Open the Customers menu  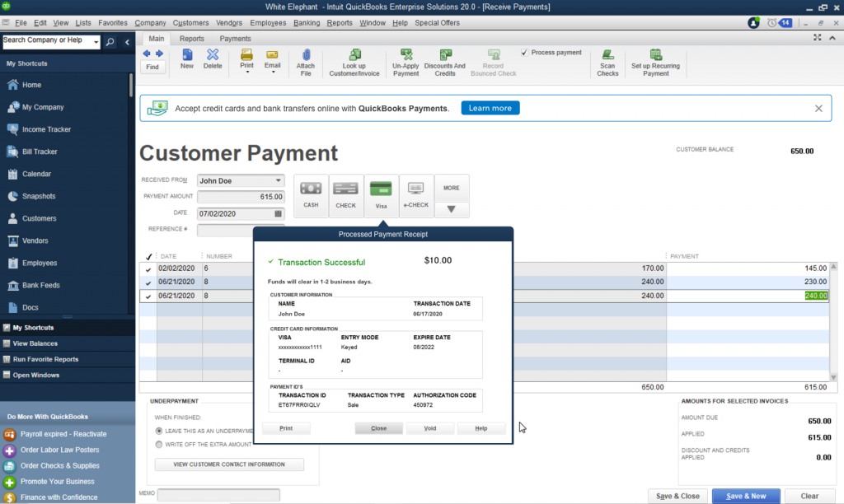click(x=190, y=23)
